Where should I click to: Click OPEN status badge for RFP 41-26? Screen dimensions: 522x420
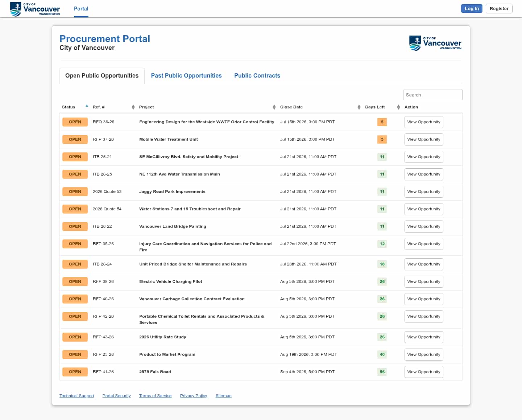(x=75, y=372)
